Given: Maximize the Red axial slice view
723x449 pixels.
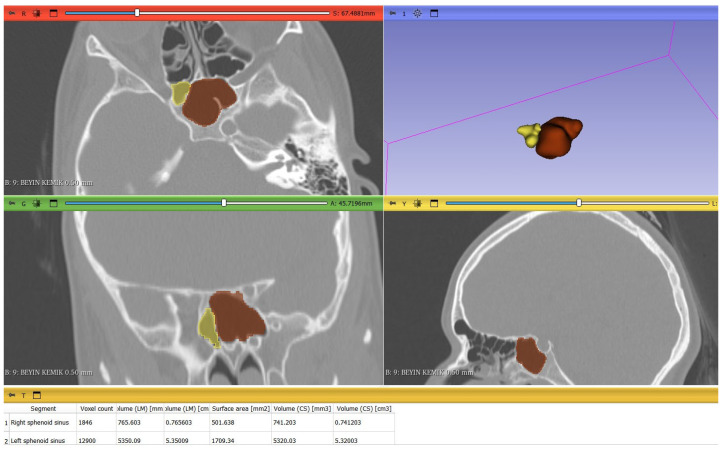Looking at the screenshot, I should pos(53,13).
